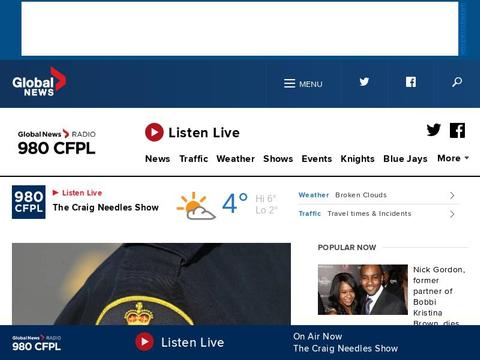Click the blue 980 CFPL square badge

(x=29, y=202)
